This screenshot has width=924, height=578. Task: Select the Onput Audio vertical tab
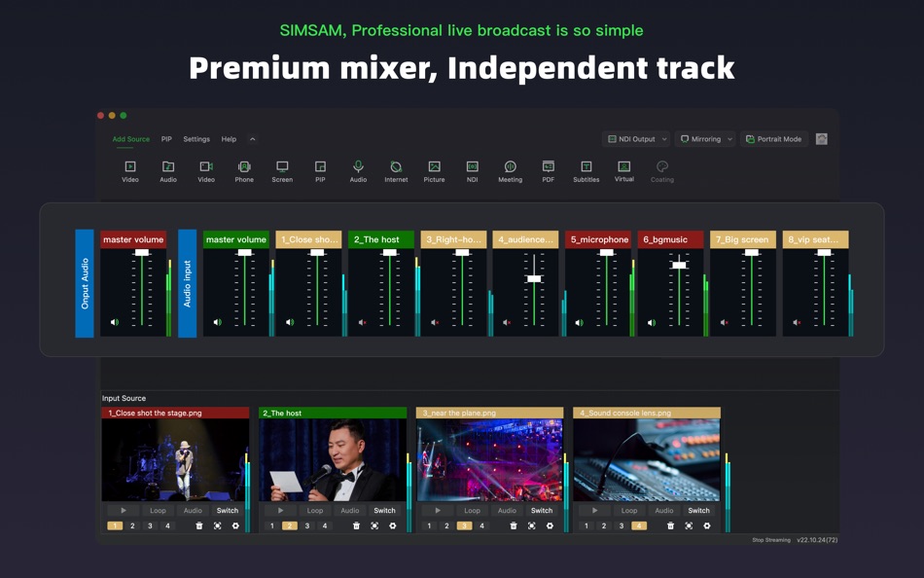85,283
